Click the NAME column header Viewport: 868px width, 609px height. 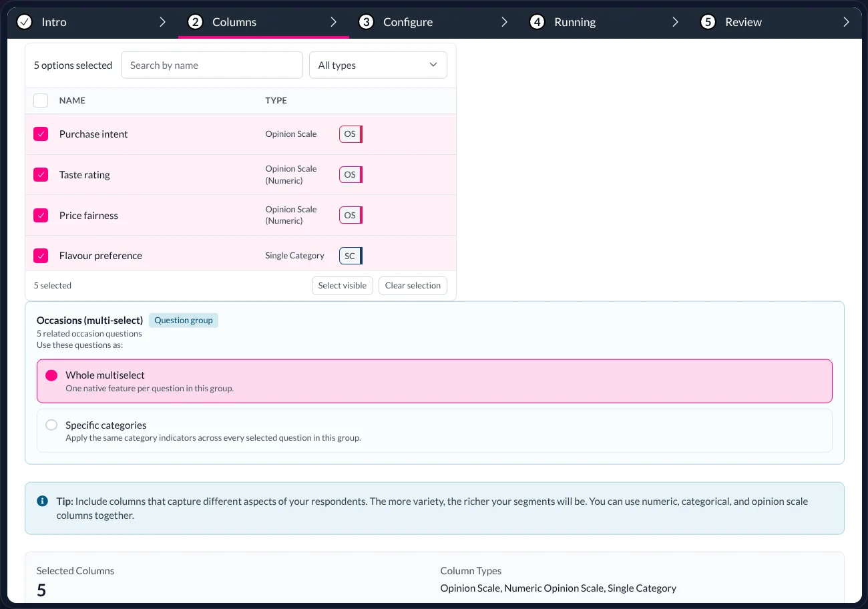[x=72, y=101]
